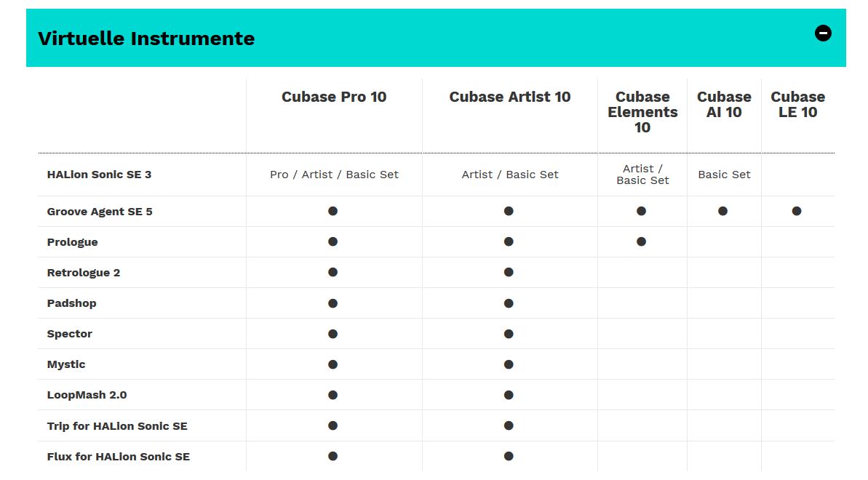The width and height of the screenshot is (868, 480).
Task: Click the Flux for HALion Sonic SE label
Action: point(118,457)
